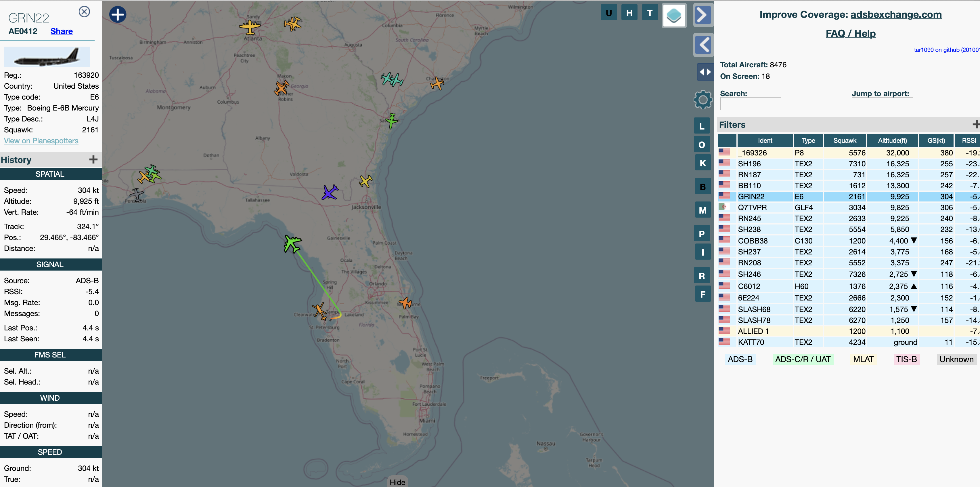Screen dimensions: 980x487
Task: Open the View on Planespotters link
Action: (x=41, y=140)
